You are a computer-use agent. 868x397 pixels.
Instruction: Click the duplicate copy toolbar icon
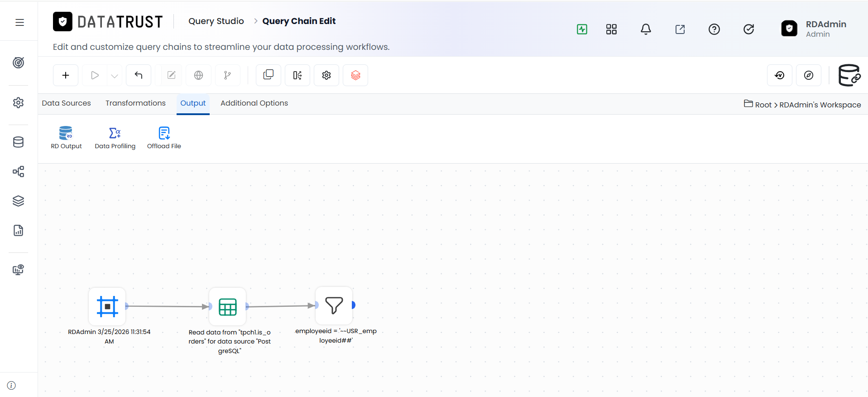point(269,75)
